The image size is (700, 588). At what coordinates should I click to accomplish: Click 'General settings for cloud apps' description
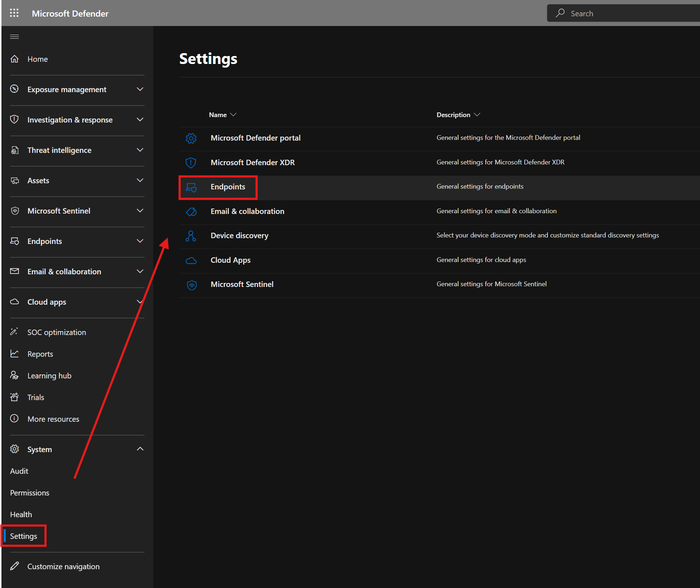pos(481,260)
